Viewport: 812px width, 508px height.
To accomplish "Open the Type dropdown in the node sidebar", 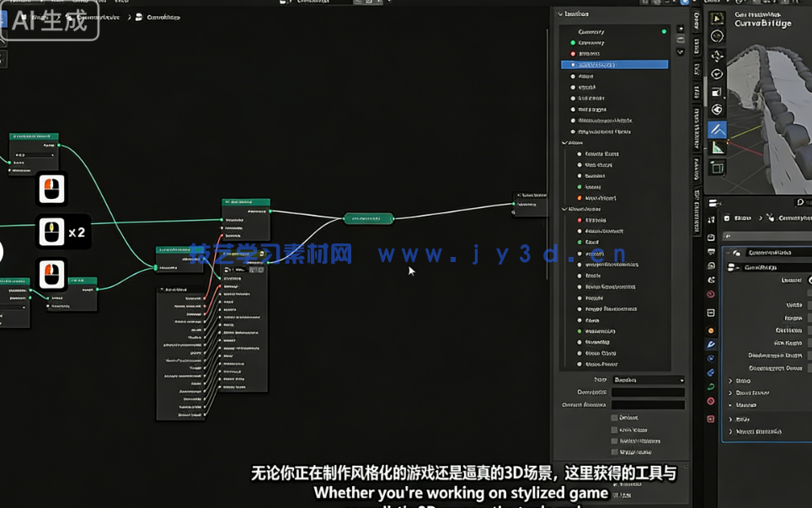I will click(649, 380).
